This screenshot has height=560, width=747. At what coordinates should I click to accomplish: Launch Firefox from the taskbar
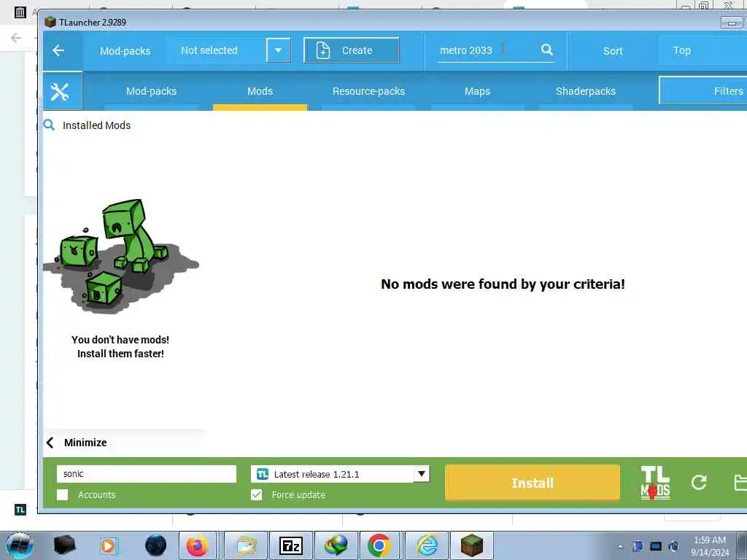pos(197,545)
